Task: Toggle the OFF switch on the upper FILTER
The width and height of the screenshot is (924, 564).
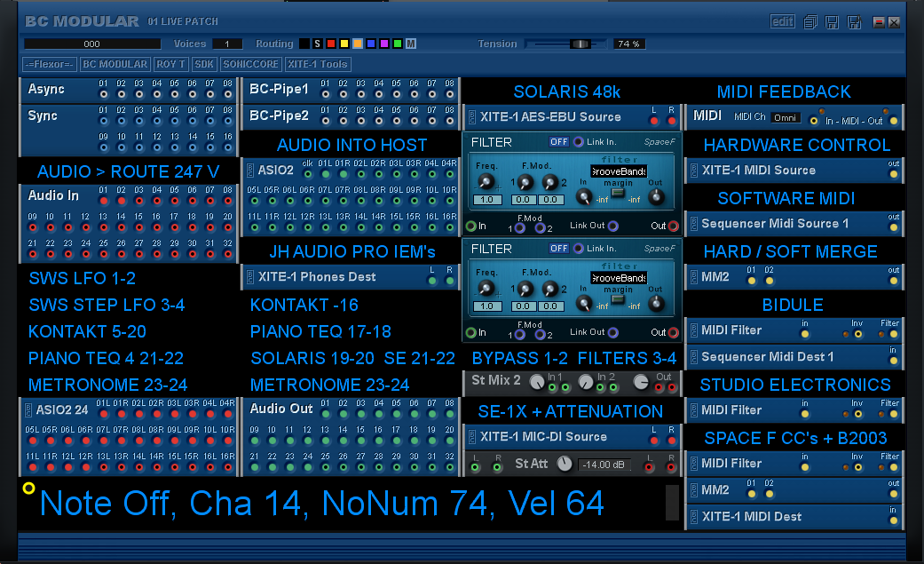Action: (x=558, y=141)
